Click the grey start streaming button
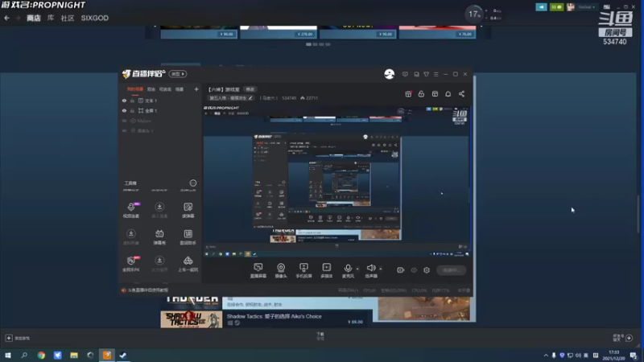 tap(451, 270)
